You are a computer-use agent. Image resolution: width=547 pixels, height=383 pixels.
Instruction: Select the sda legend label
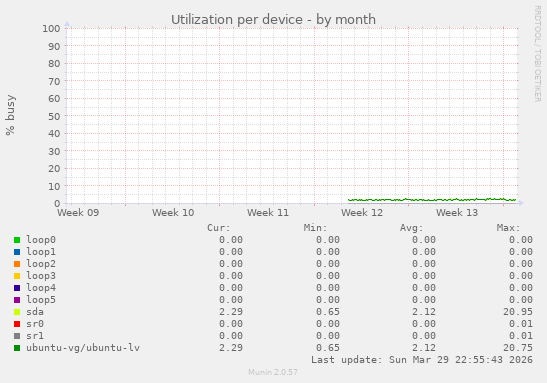pos(35,311)
